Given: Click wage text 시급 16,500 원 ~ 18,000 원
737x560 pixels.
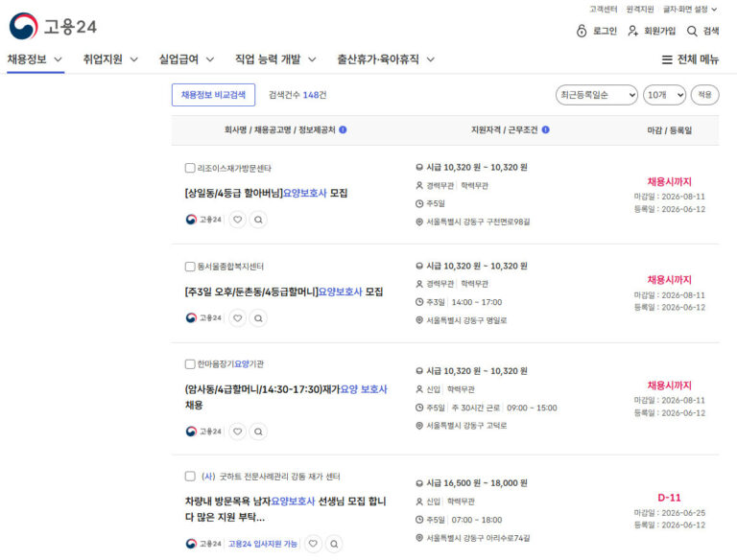Looking at the screenshot, I should click(x=477, y=483).
